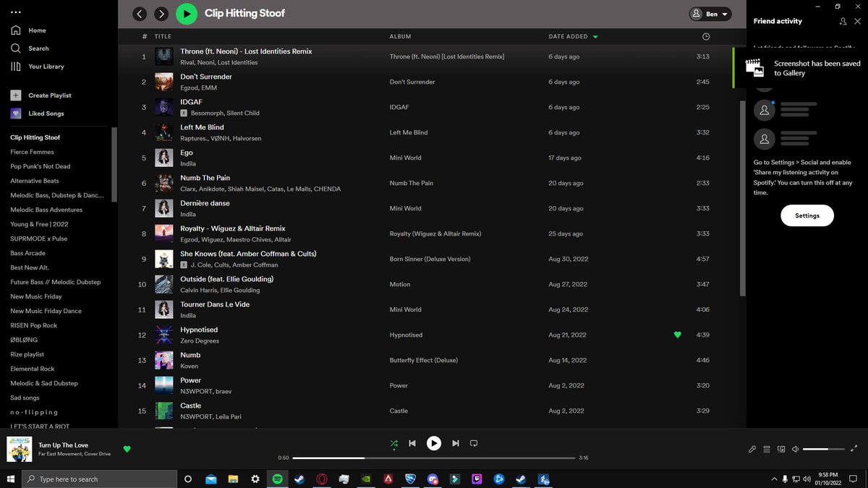
Task: Close the Friend activity panel
Action: click(858, 22)
